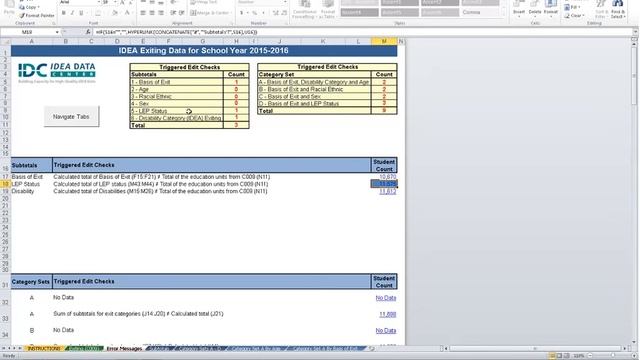The width and height of the screenshot is (640, 360).
Task: Open the No Data link for Category A
Action: coord(386,298)
